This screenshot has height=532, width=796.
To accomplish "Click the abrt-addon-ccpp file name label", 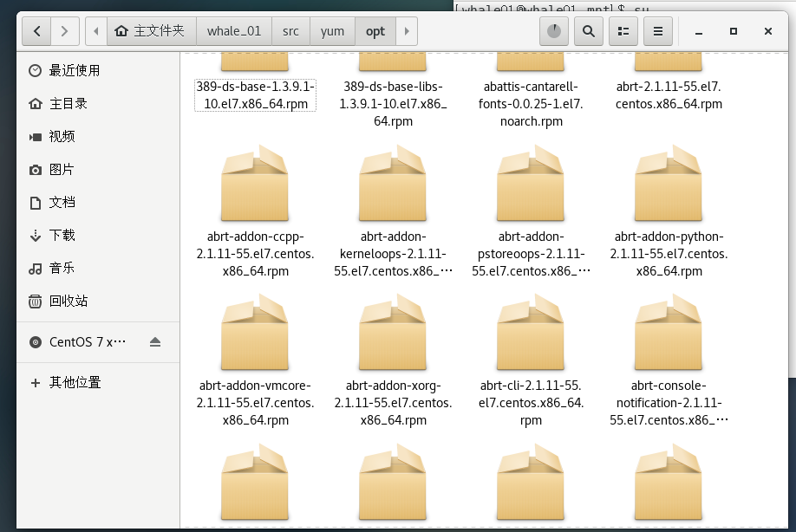I will pos(255,254).
